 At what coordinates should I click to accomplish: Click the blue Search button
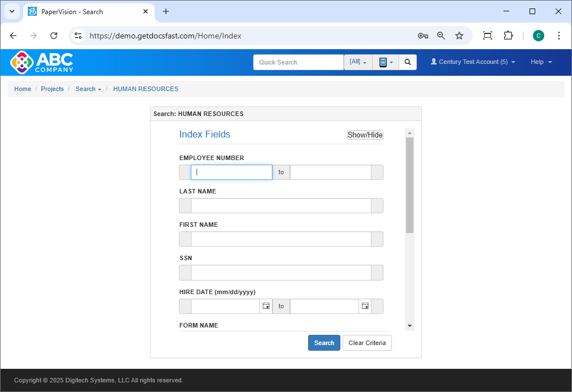click(324, 343)
